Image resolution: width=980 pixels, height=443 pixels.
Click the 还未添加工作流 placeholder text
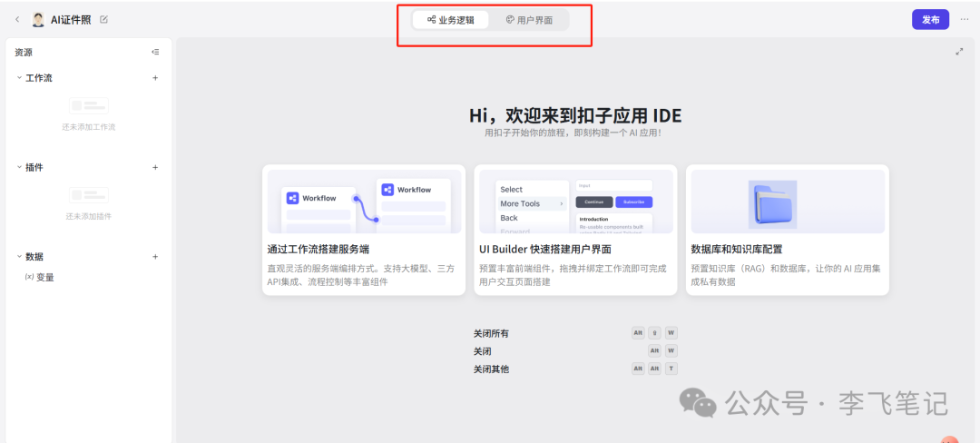(x=89, y=127)
